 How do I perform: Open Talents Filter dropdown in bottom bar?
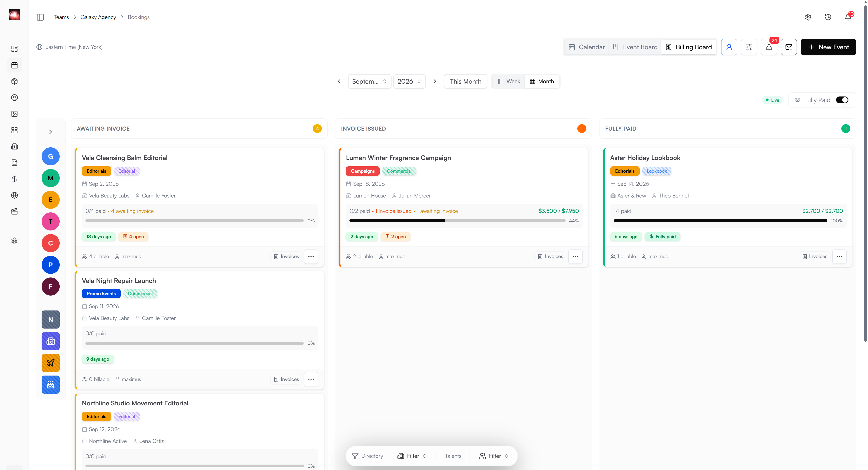494,456
